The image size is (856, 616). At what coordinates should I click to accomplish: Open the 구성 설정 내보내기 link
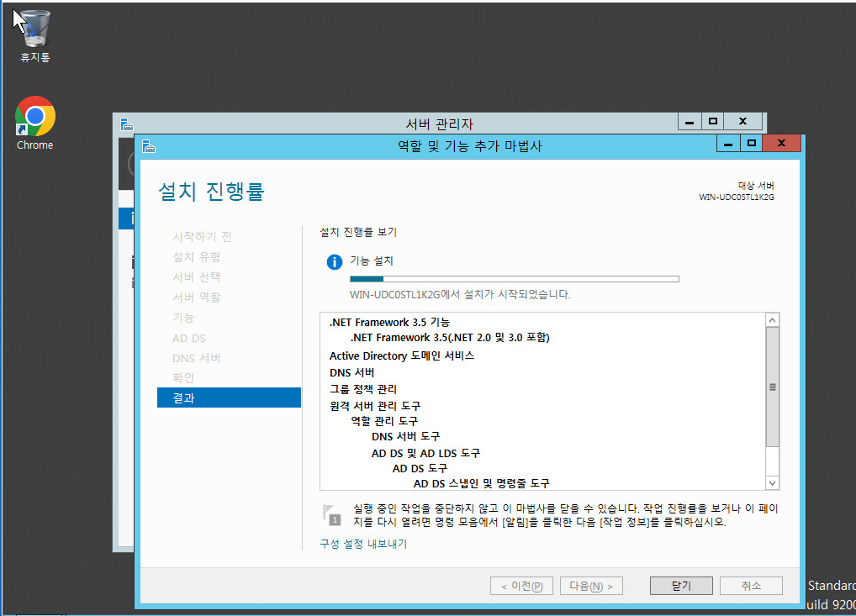363,544
